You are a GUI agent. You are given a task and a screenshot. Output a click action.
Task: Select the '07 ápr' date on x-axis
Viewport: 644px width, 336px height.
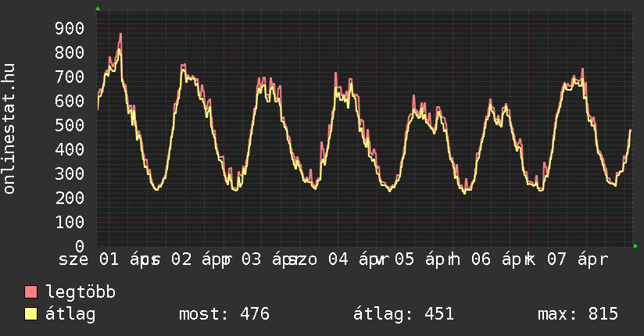[x=577, y=259]
